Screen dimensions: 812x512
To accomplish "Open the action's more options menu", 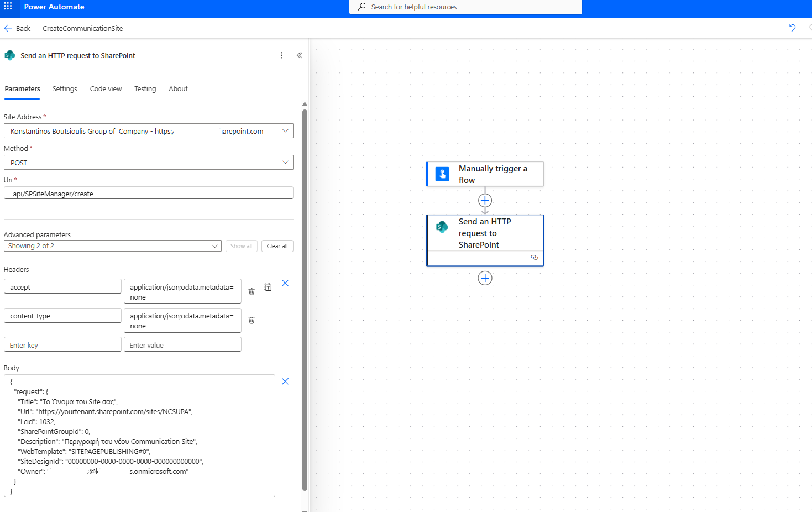I will pyautogui.click(x=281, y=55).
